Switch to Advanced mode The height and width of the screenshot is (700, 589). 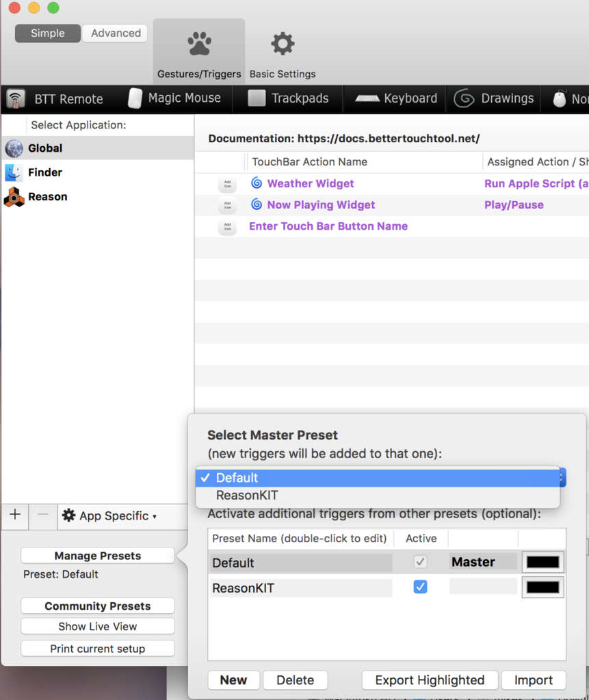point(116,33)
